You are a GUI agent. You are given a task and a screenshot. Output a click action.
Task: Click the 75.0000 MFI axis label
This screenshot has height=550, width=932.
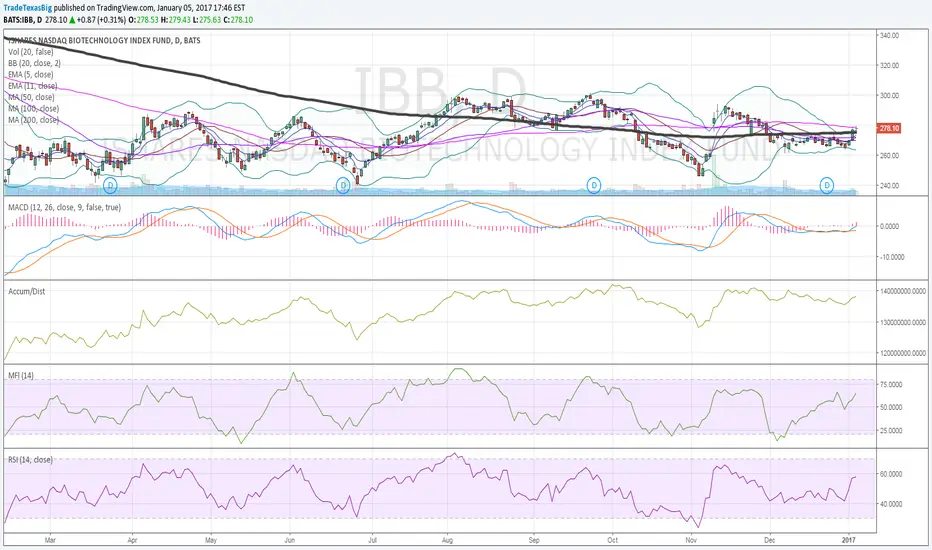coord(891,385)
